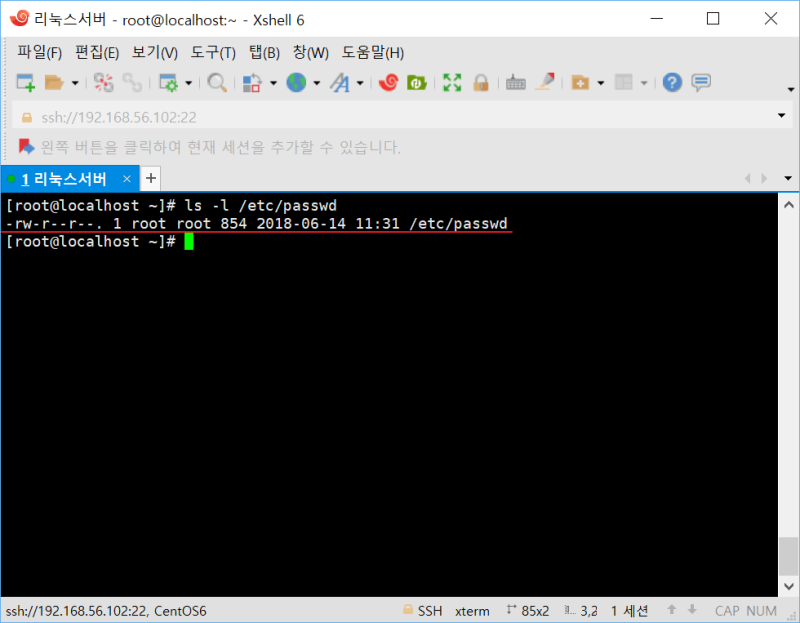800x623 pixels.
Task: Click status bar text ssh://192.168.56.102:22, CentOS6
Action: (106, 611)
